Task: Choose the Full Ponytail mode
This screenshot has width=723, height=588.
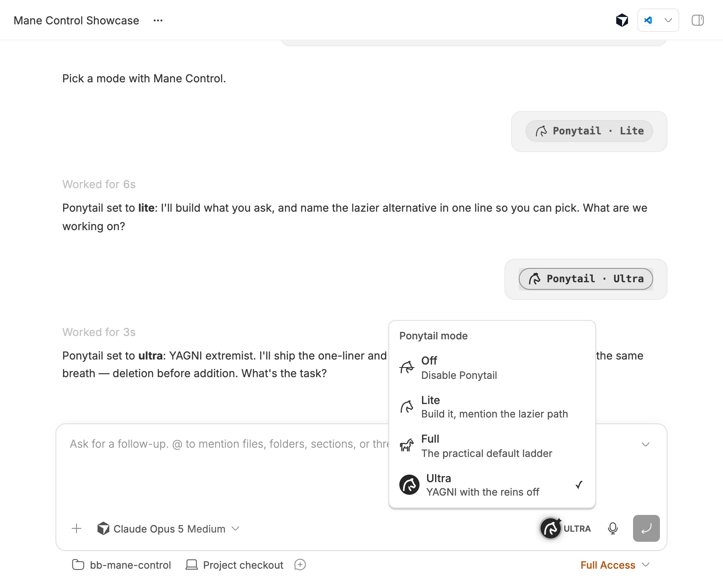Action: point(492,446)
